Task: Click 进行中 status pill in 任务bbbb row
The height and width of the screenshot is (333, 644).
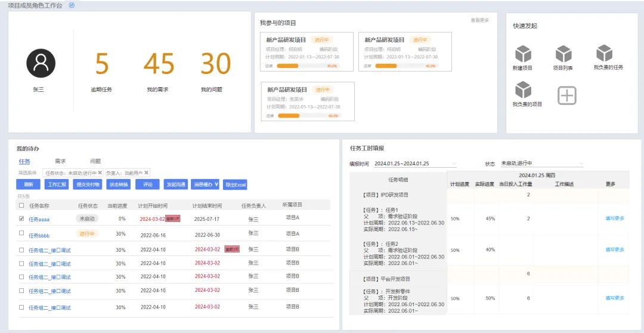Action: pyautogui.click(x=87, y=233)
